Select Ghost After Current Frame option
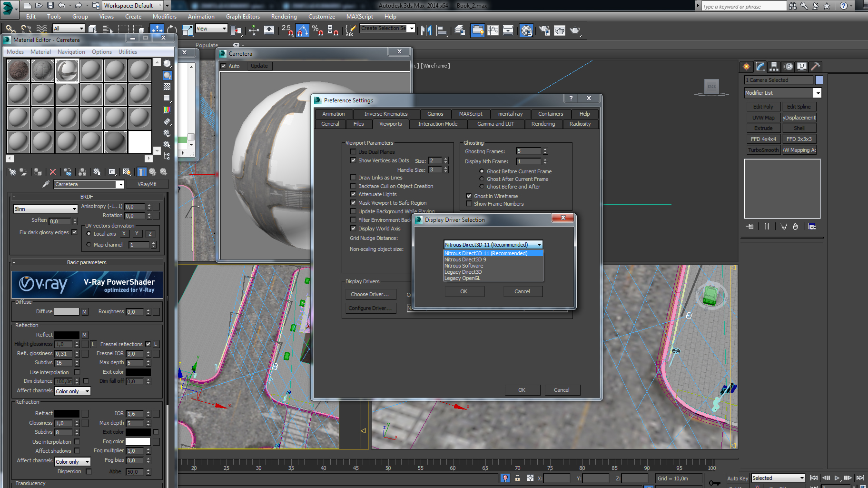The image size is (868, 488). coord(482,179)
